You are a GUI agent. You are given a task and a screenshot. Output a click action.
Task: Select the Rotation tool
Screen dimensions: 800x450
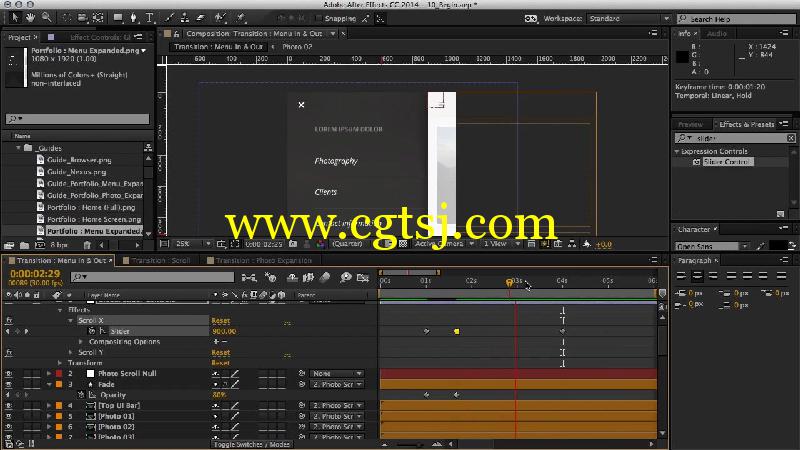(x=67, y=18)
